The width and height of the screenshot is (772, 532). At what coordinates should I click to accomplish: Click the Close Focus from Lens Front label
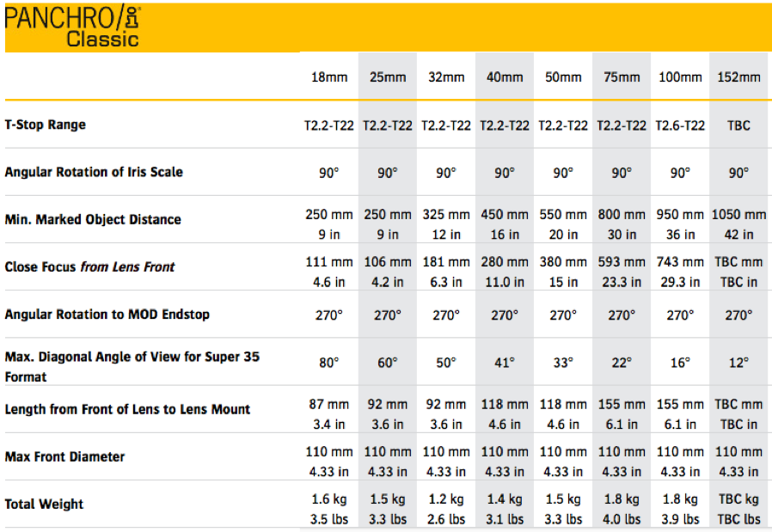click(x=89, y=266)
